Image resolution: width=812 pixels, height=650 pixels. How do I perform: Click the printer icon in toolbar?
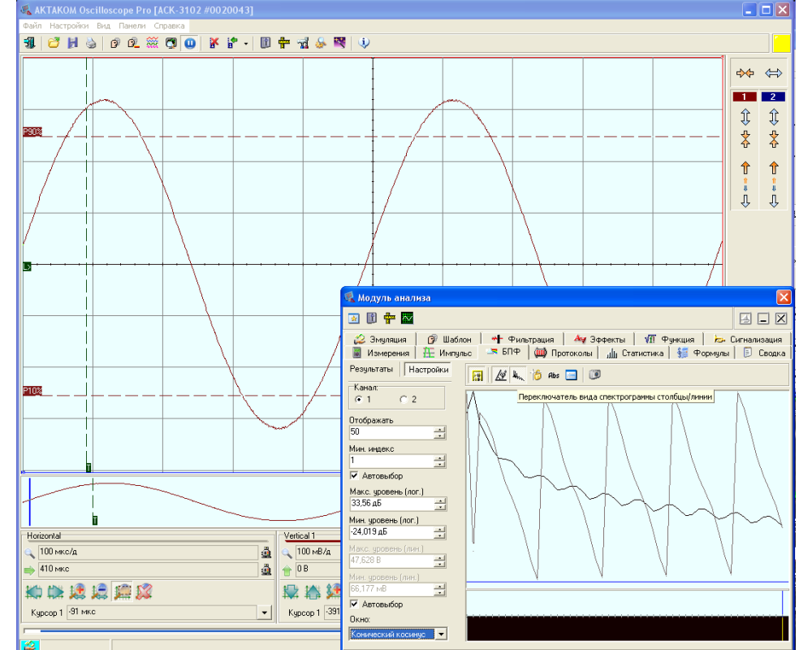pyautogui.click(x=91, y=43)
